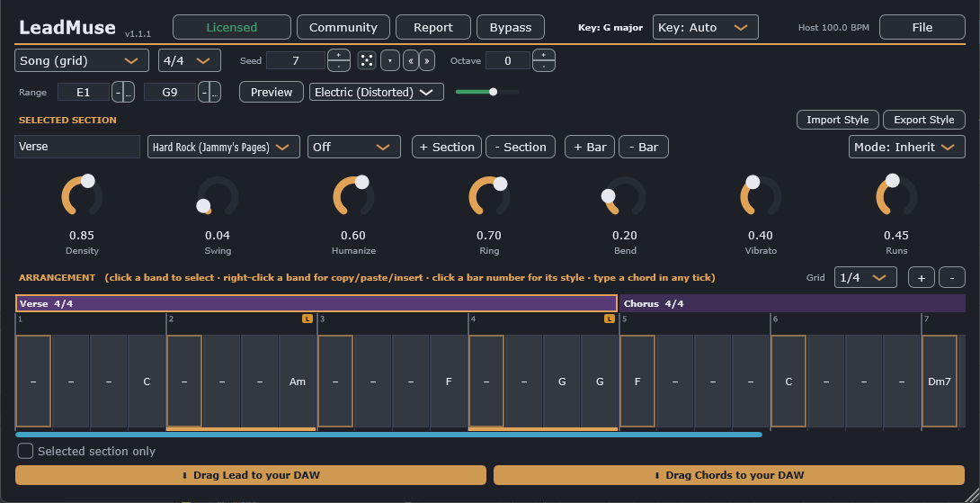This screenshot has height=503, width=980.
Task: Expand the Off dropdown in selected section
Action: point(353,147)
